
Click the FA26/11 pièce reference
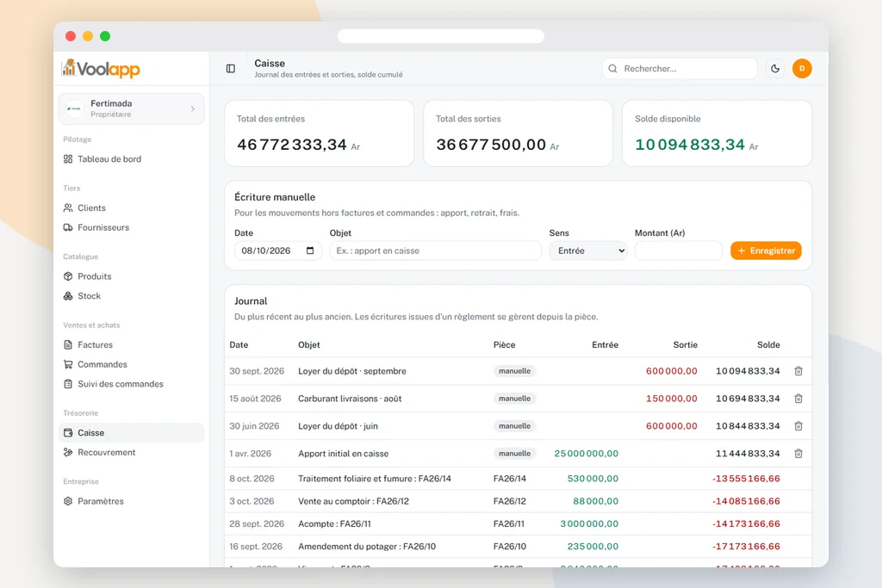tap(508, 524)
